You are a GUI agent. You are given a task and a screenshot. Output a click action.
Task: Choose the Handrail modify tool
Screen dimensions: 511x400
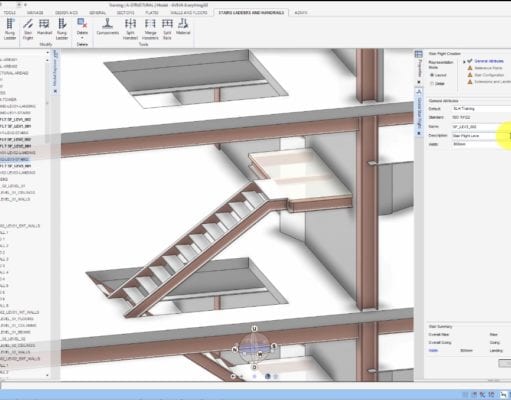click(x=44, y=27)
